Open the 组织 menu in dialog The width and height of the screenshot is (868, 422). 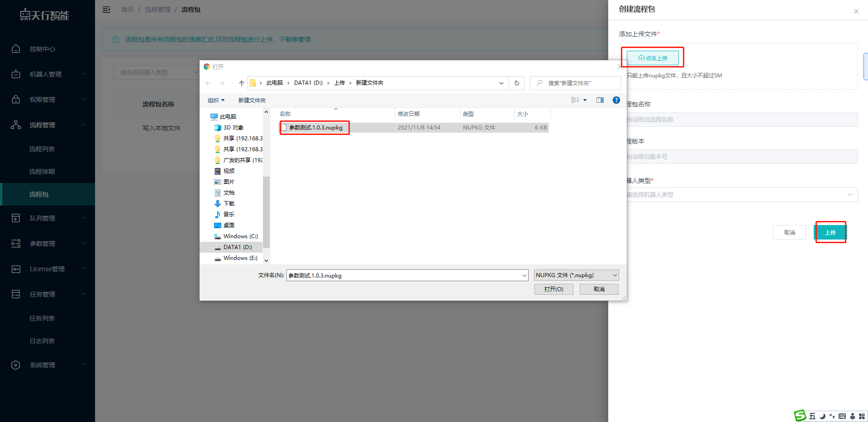click(x=216, y=101)
